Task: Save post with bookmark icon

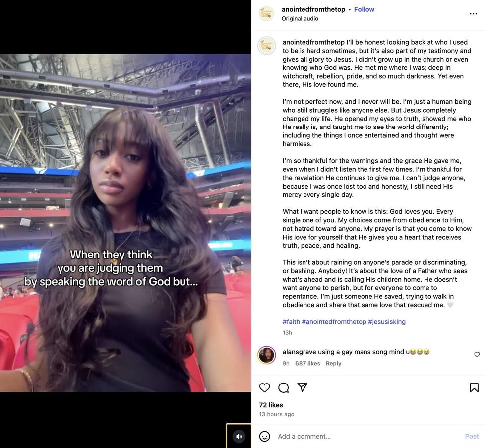Action: [x=474, y=387]
